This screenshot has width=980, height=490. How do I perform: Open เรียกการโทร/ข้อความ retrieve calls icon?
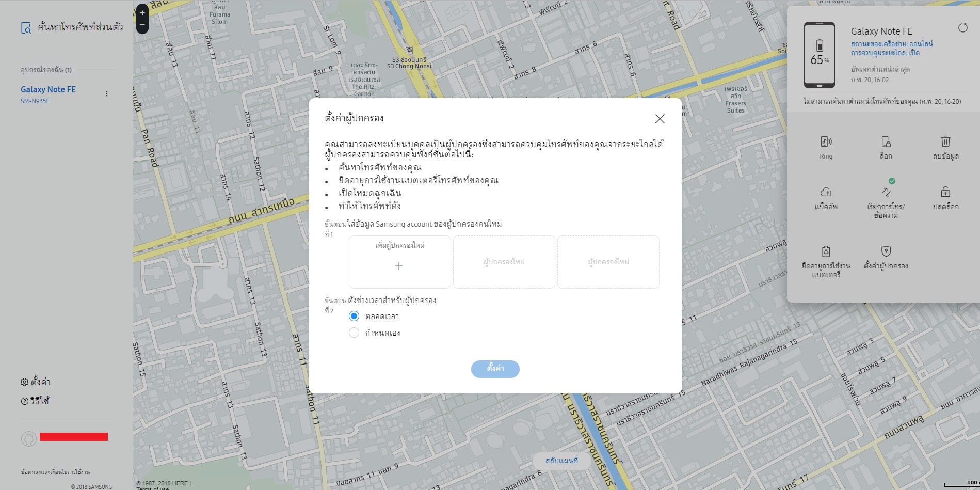click(x=886, y=192)
